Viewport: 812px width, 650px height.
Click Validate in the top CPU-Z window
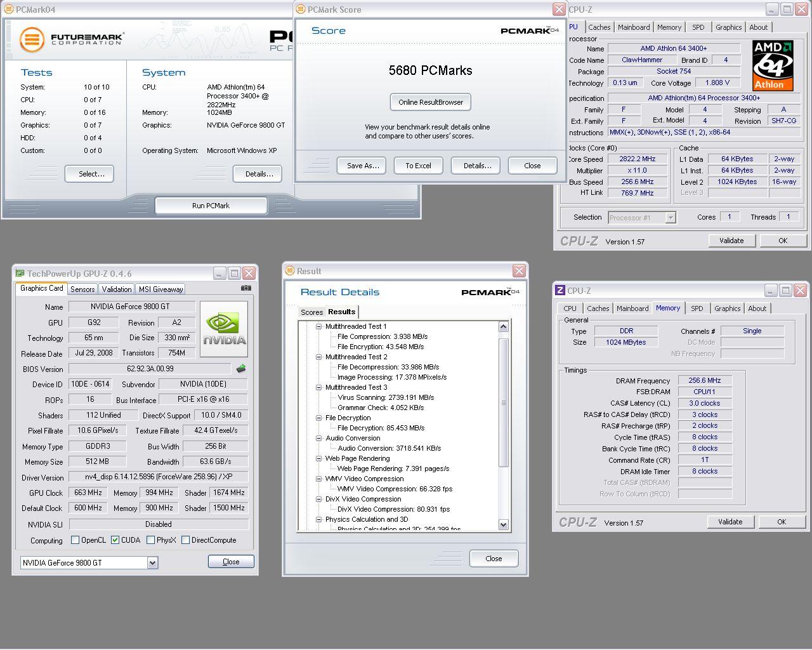(731, 241)
